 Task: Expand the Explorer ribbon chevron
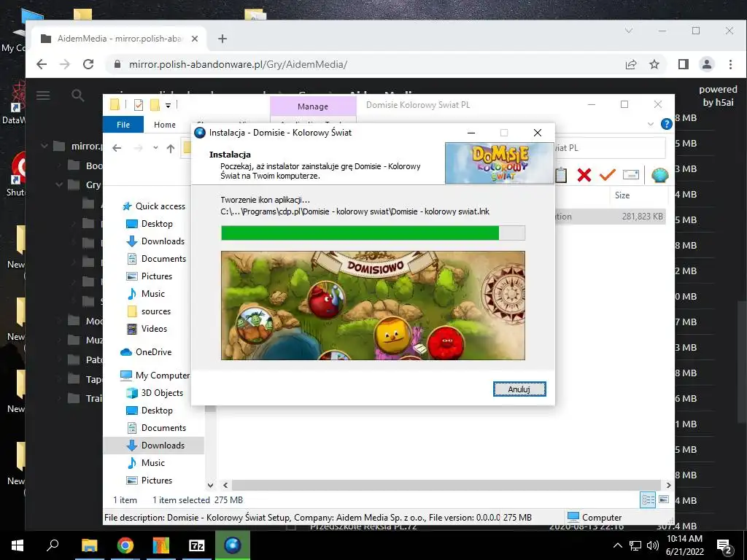[x=651, y=124]
